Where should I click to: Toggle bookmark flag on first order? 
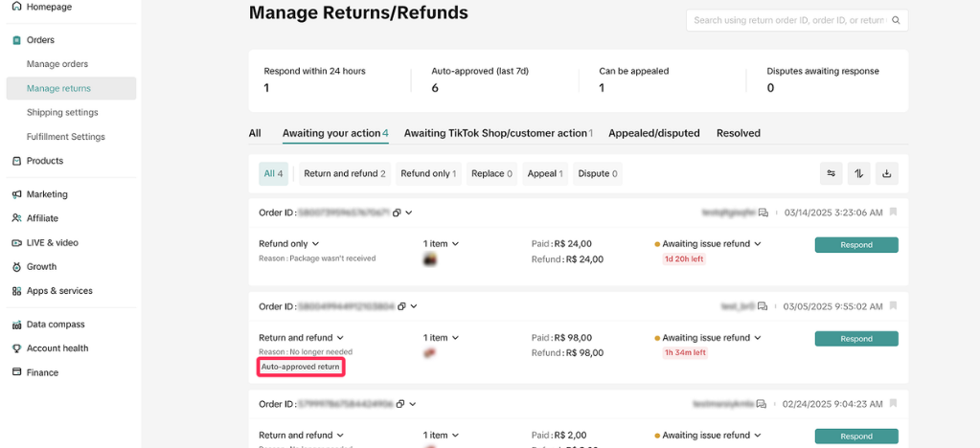[x=893, y=212]
